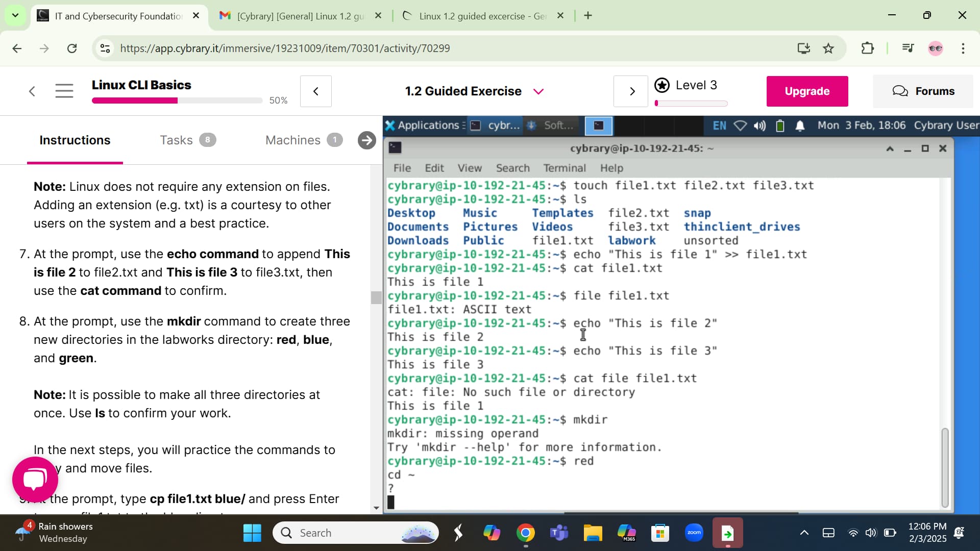Open the chat support bubble
This screenshot has height=551, width=980.
tap(35, 479)
